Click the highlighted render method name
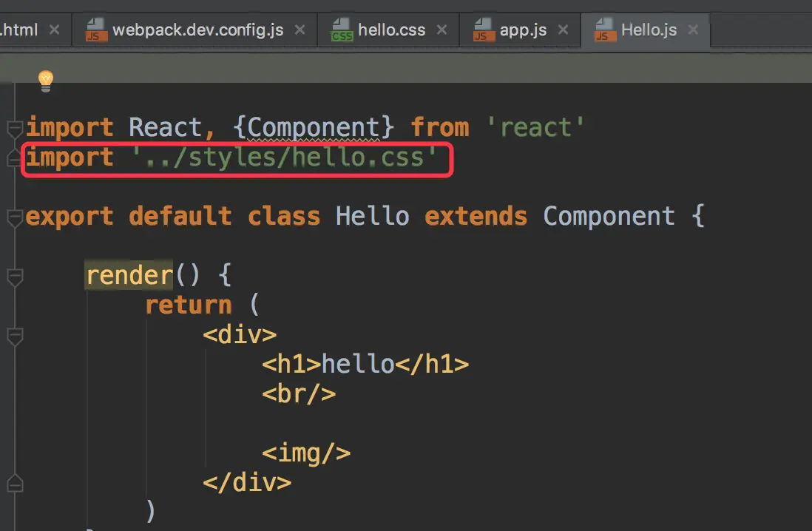Image resolution: width=812 pixels, height=531 pixels. pyautogui.click(x=129, y=275)
